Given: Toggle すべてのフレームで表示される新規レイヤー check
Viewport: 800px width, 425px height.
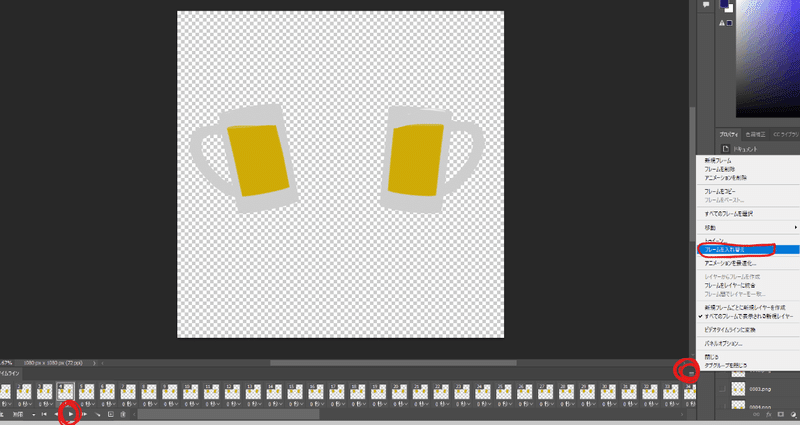Looking at the screenshot, I should (x=748, y=316).
